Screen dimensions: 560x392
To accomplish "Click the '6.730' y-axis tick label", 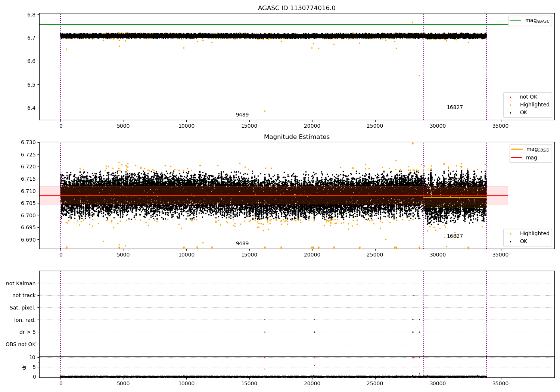I will 28,143.
